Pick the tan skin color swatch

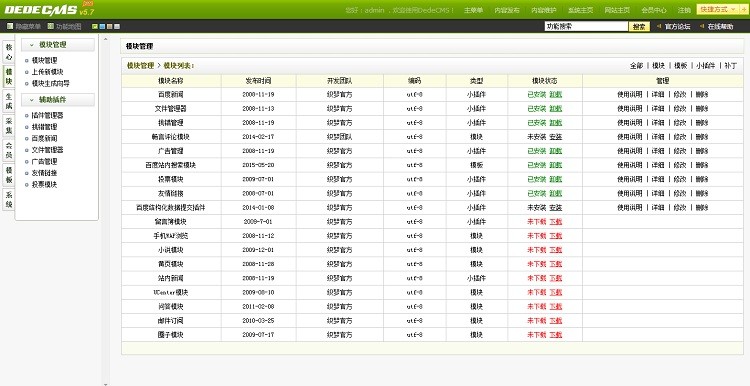[x=110, y=26]
